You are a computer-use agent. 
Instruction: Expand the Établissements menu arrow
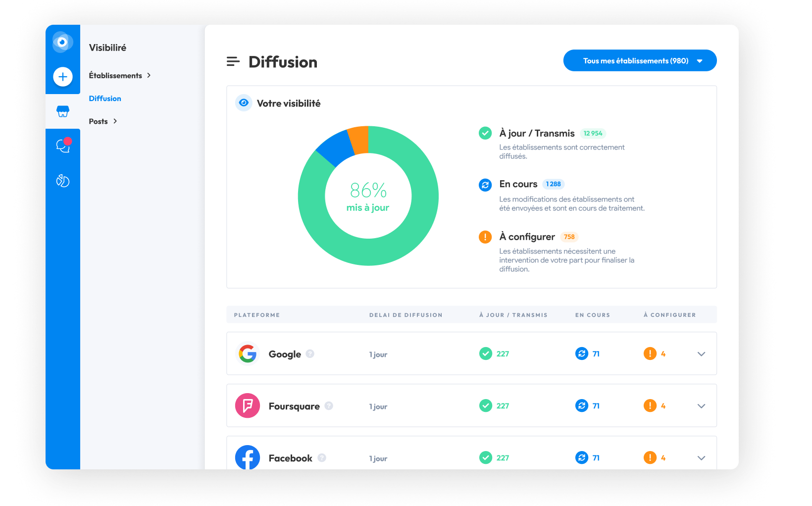[149, 75]
